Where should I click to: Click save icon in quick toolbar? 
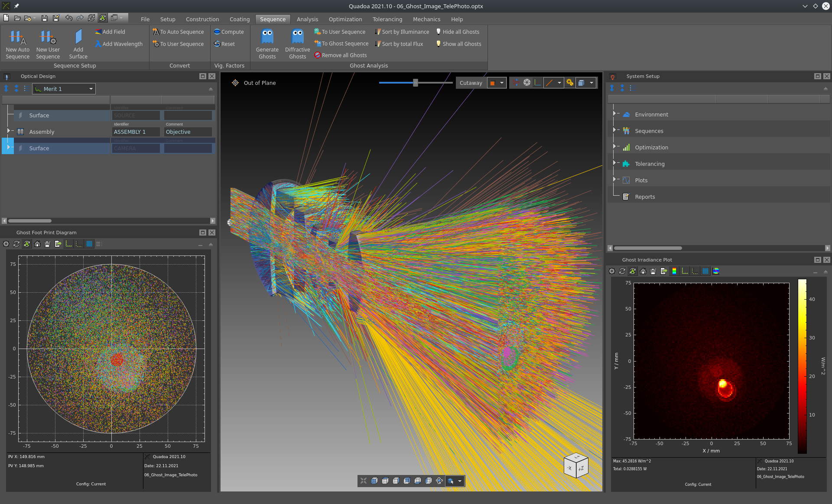point(44,18)
